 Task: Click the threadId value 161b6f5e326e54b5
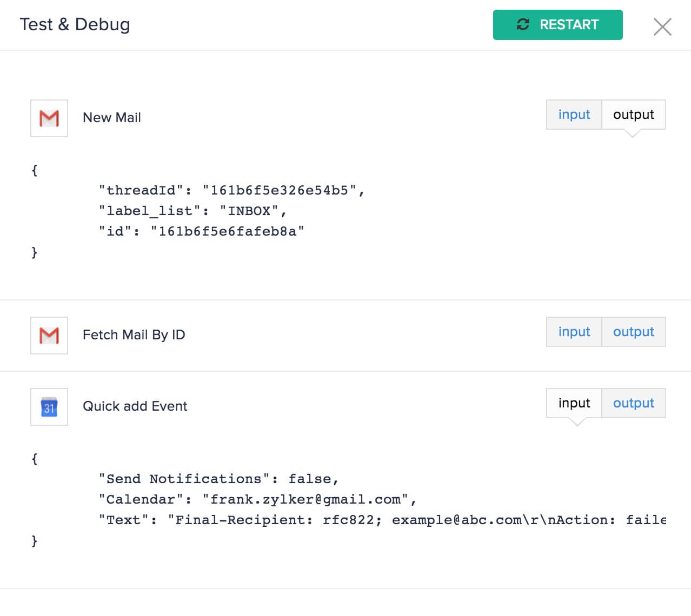click(279, 190)
